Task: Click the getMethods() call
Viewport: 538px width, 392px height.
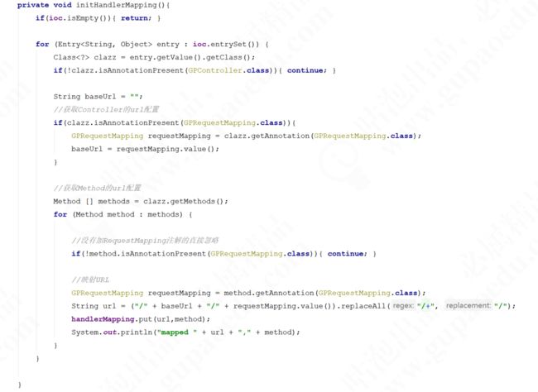Action: (x=183, y=201)
